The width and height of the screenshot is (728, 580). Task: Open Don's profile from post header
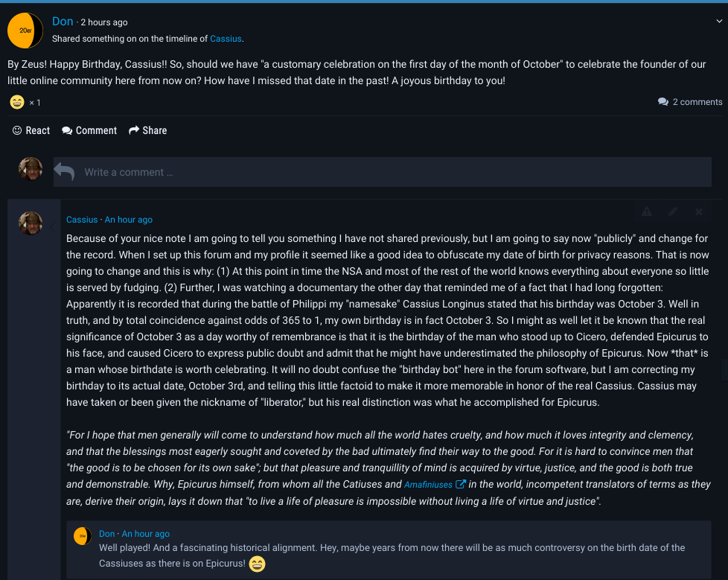[x=63, y=22]
